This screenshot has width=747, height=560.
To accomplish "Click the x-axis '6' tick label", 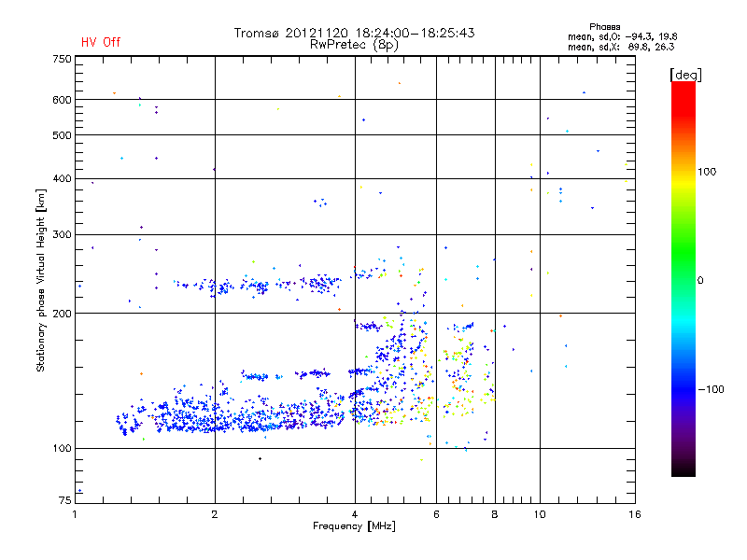I will 436,514.
